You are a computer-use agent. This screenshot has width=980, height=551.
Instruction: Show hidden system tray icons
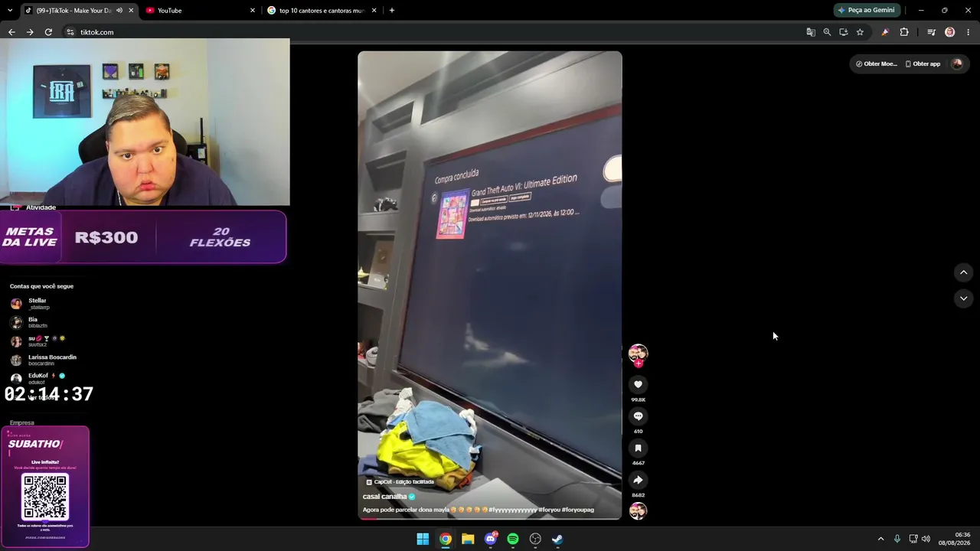coord(880,539)
